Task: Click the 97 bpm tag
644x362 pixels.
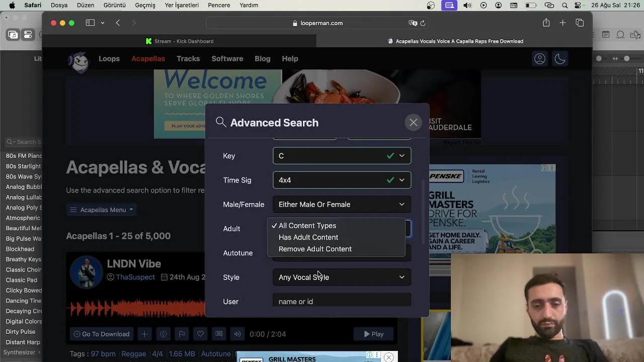Action: point(103,354)
